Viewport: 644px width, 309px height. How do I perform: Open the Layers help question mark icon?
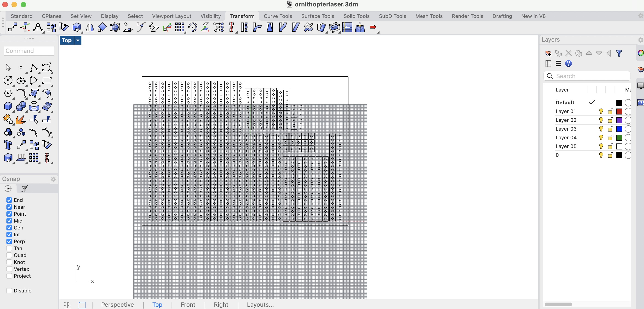tap(568, 63)
